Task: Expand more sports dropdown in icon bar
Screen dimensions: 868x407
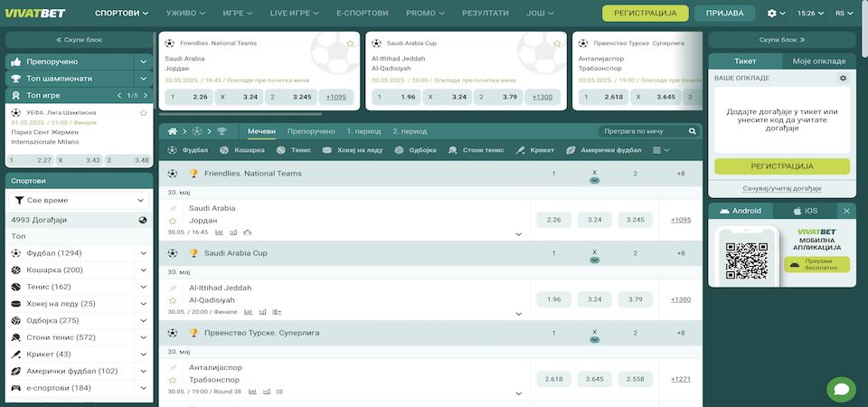Action: 661,150
